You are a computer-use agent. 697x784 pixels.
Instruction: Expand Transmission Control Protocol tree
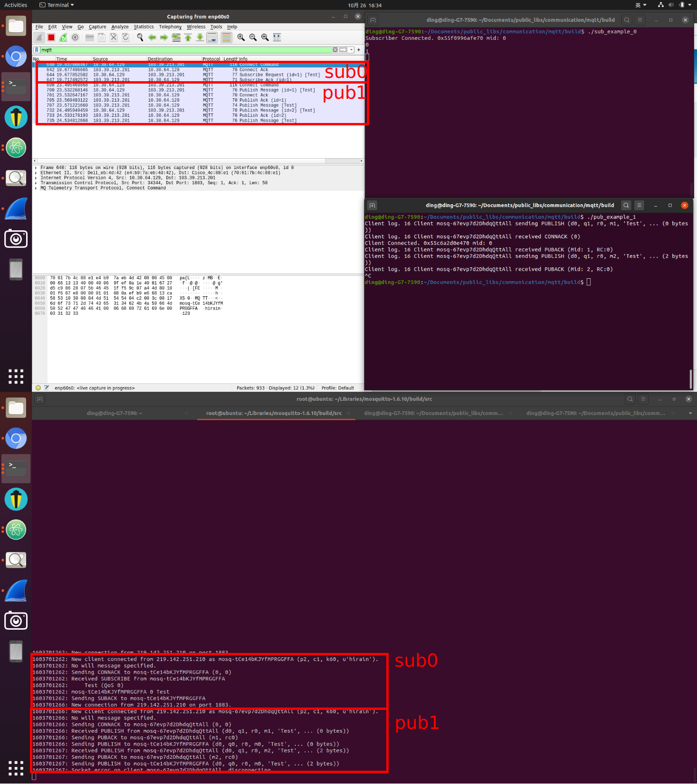click(x=36, y=183)
